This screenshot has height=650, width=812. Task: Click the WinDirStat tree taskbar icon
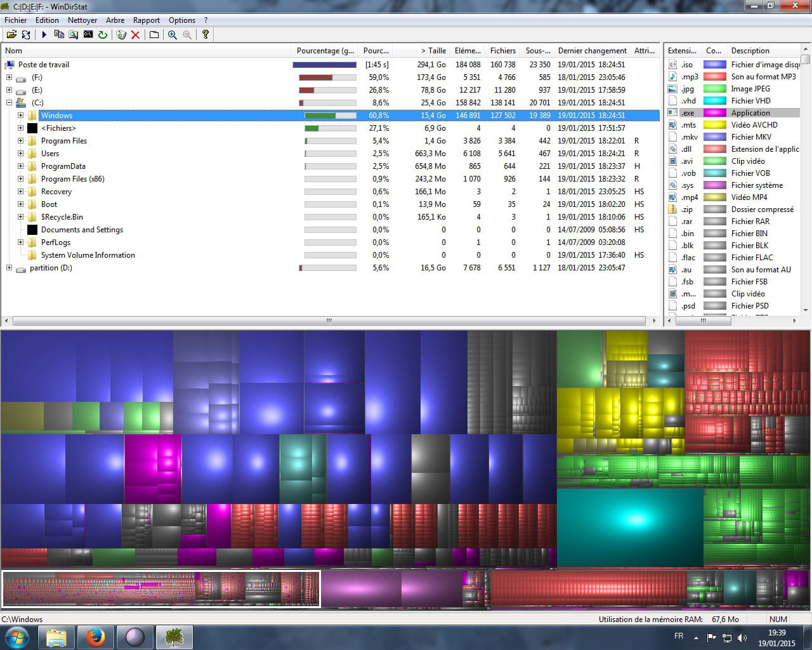point(174,637)
